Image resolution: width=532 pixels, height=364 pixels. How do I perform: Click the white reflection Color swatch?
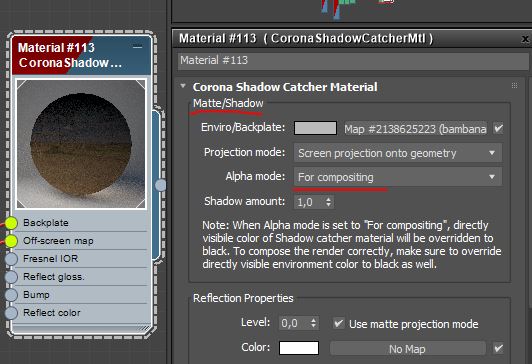(299, 348)
